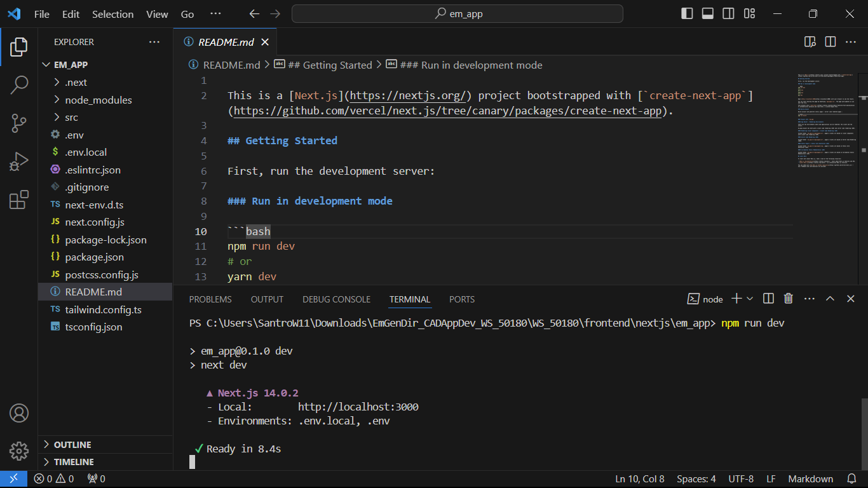Switch to the PORTS tab
This screenshot has width=868, height=488.
[x=462, y=299]
